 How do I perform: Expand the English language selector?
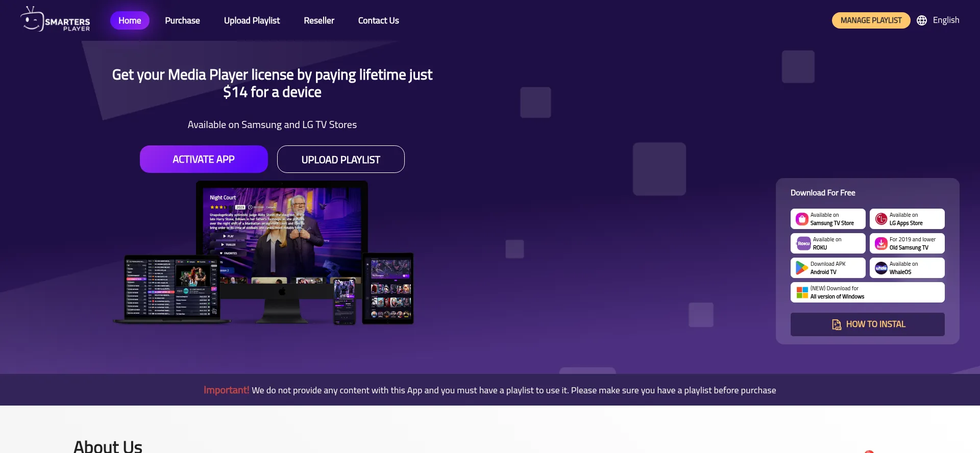coord(945,20)
